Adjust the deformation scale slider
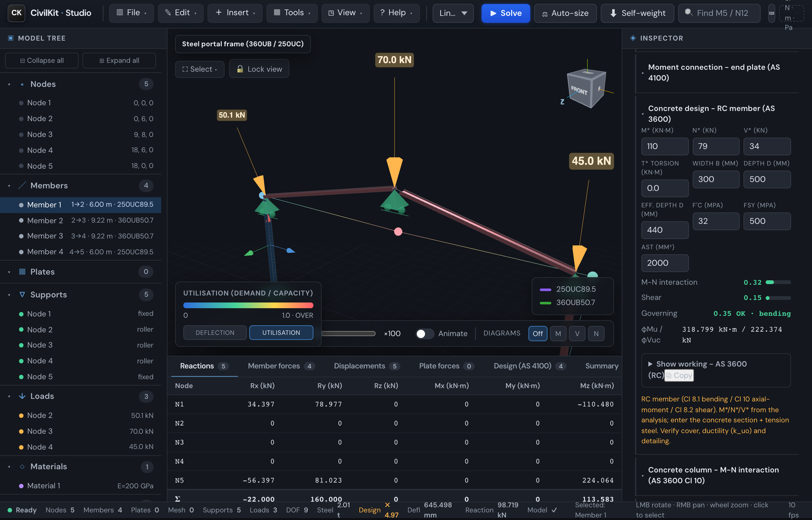 click(348, 334)
